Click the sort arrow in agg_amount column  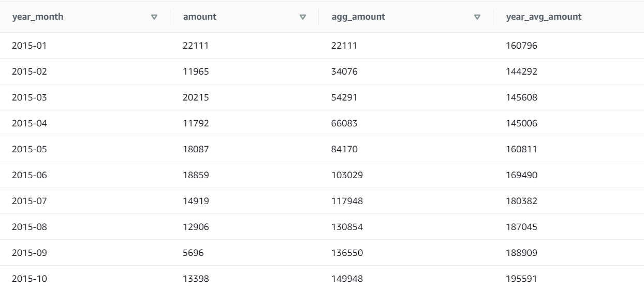477,17
